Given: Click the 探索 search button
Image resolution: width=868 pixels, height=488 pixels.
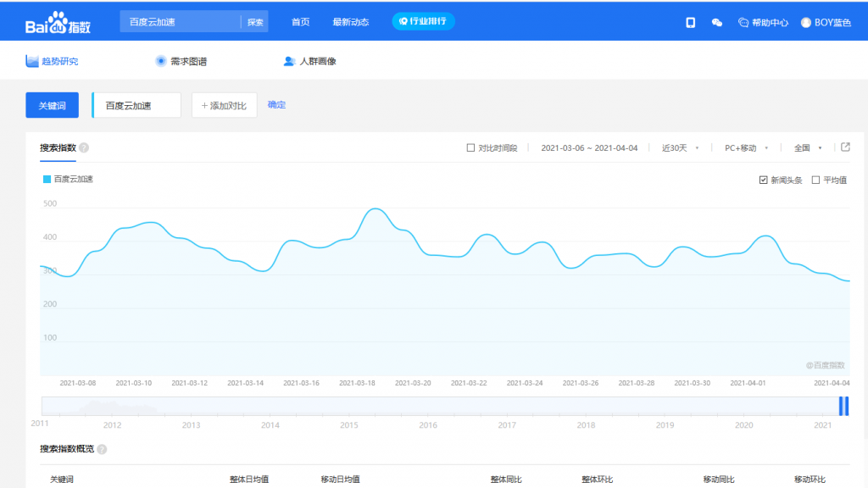Looking at the screenshot, I should pos(255,22).
